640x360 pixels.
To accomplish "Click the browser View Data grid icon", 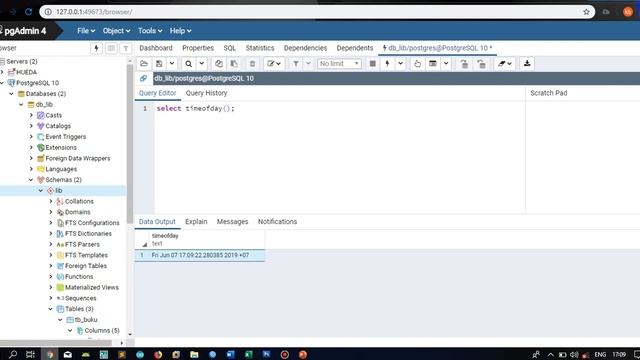I will [111, 48].
